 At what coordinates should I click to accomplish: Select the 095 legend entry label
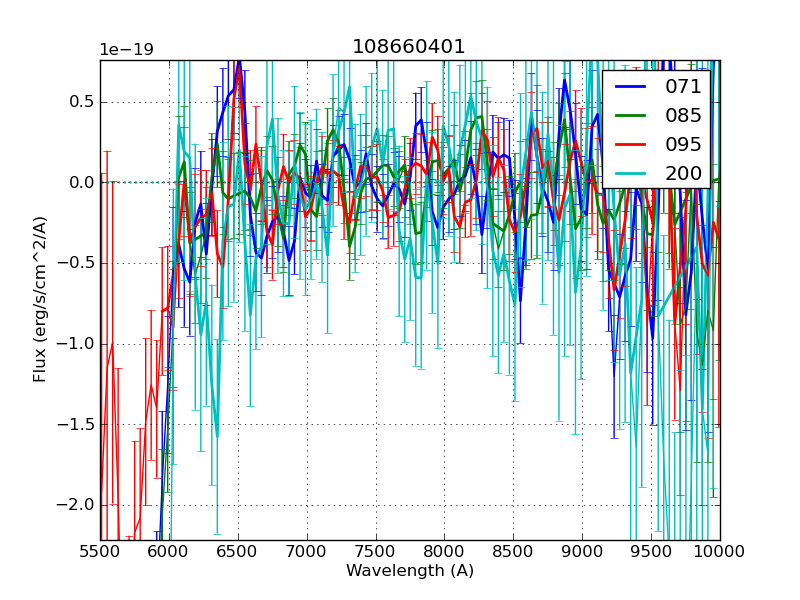(683, 144)
